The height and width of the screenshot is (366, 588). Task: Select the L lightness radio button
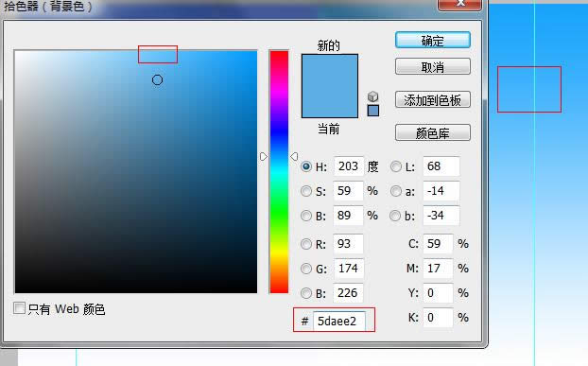(x=396, y=166)
